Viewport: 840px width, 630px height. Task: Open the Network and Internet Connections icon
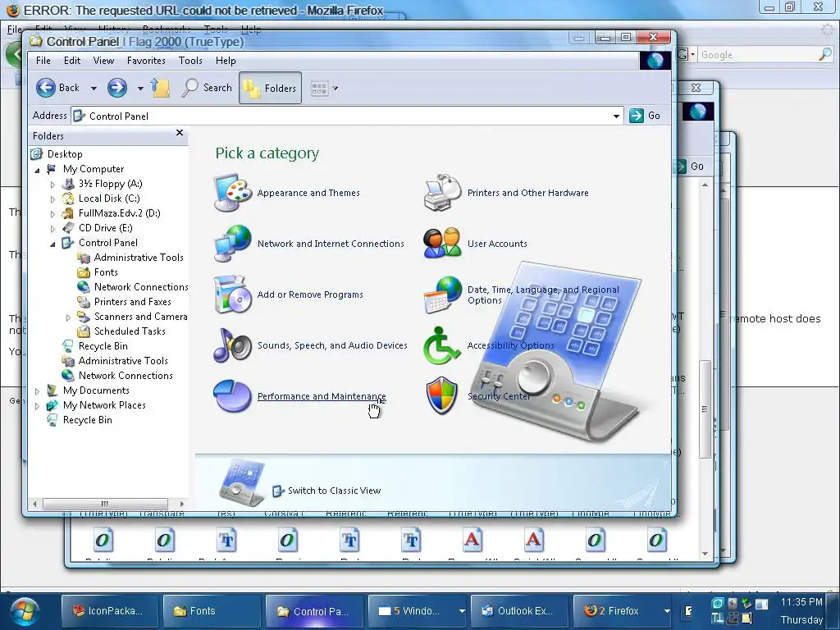tap(232, 244)
